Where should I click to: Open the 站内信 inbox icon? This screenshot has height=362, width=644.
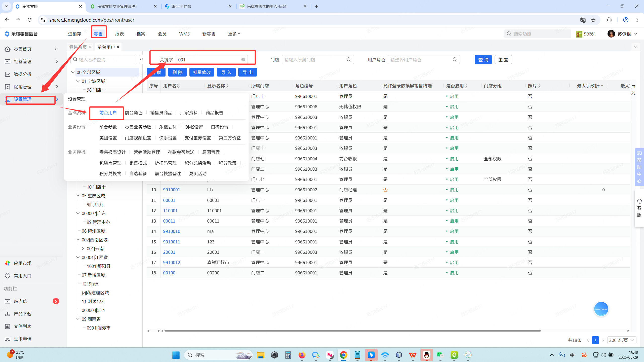click(8, 301)
